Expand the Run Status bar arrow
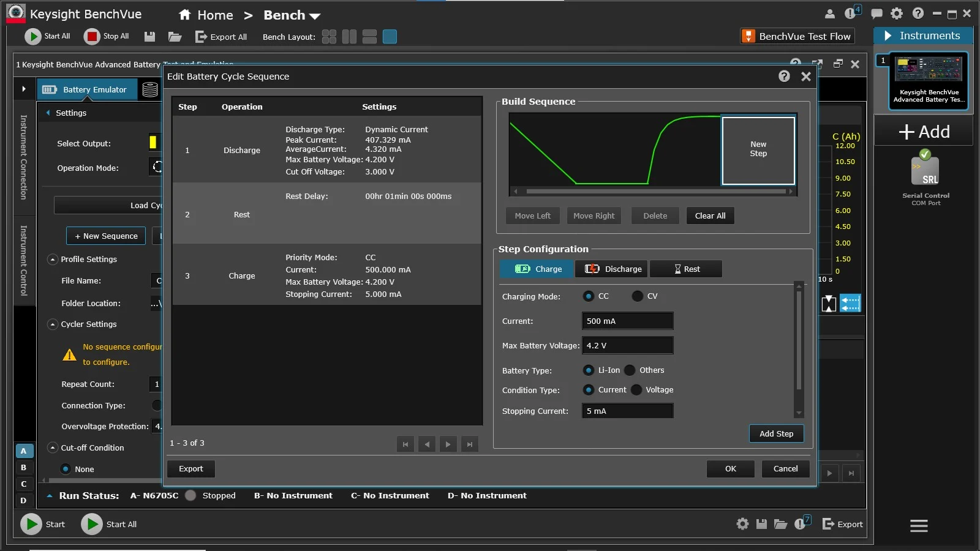 click(50, 496)
